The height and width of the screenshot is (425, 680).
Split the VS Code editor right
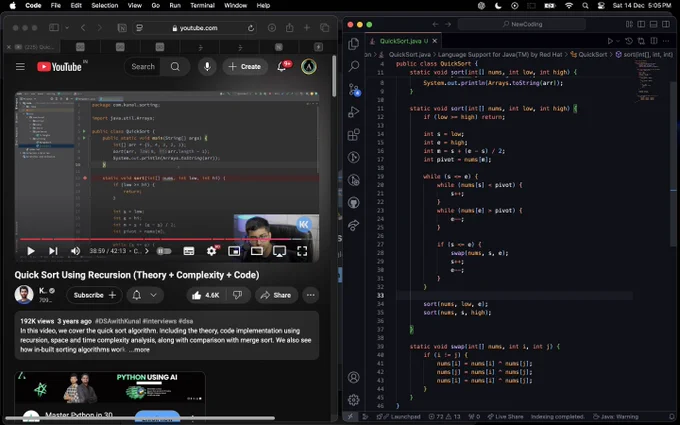[654, 41]
